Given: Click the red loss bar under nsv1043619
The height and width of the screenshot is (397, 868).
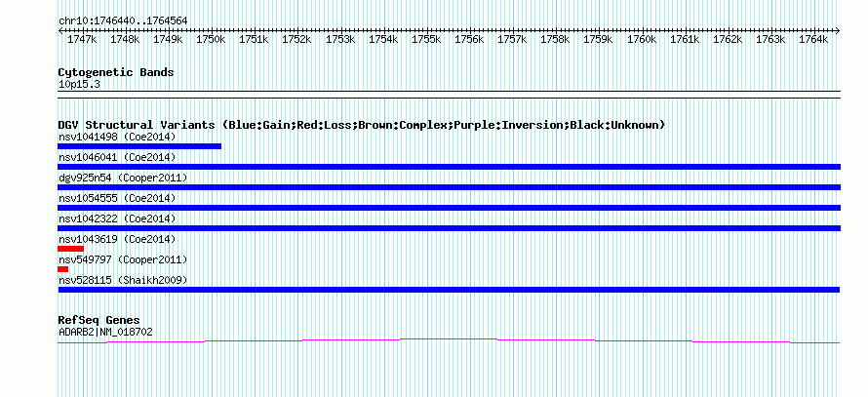Looking at the screenshot, I should tap(70, 249).
